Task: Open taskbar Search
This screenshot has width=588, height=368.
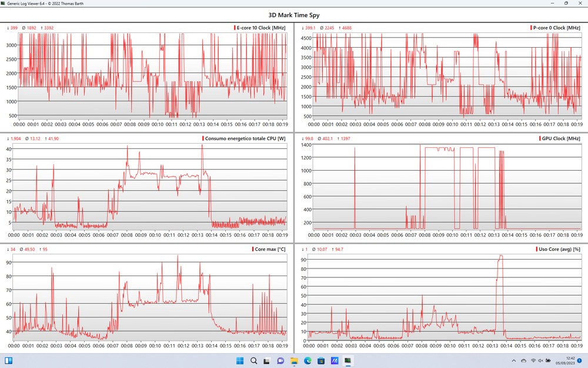Action: 253,361
